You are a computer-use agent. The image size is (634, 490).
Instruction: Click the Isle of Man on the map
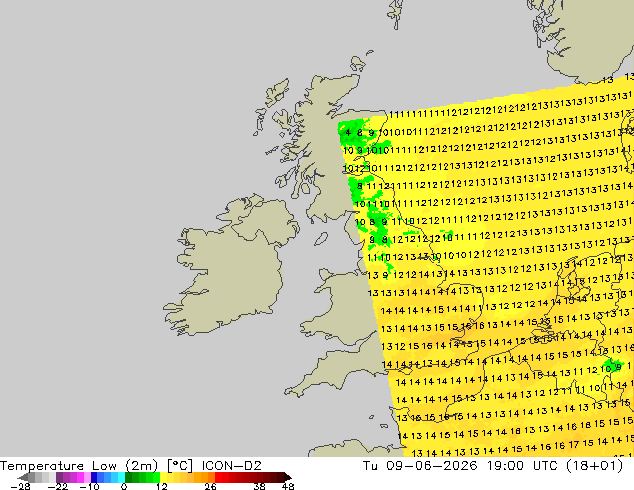coord(321,239)
